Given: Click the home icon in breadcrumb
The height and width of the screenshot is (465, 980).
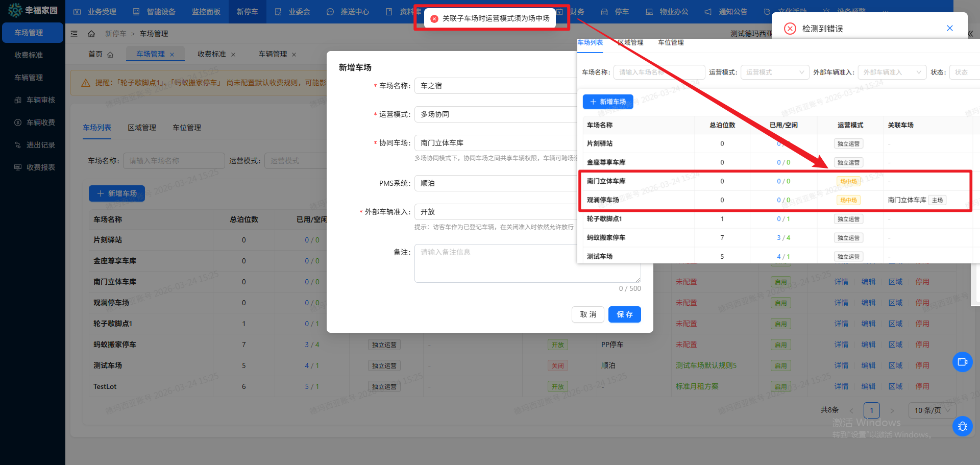Looking at the screenshot, I should [91, 34].
